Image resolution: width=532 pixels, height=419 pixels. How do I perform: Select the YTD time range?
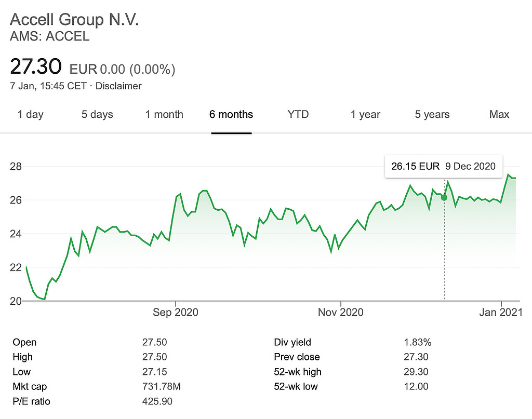click(x=298, y=114)
